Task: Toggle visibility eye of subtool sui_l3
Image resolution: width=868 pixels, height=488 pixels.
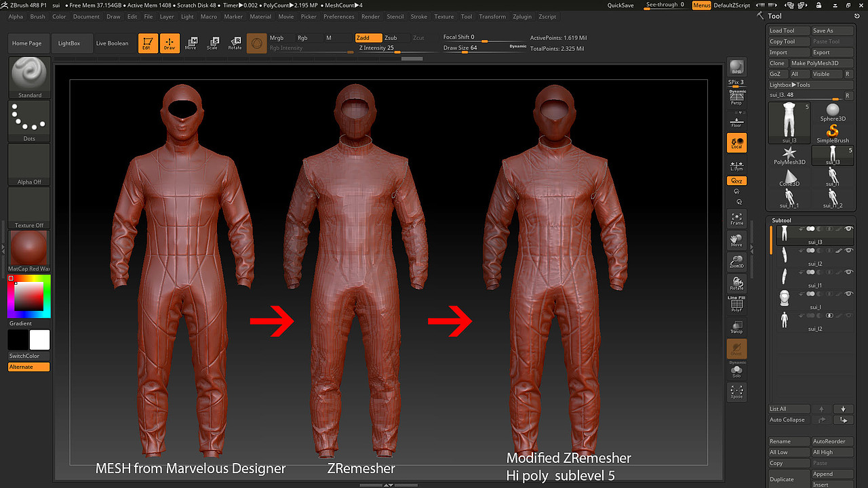Action: click(848, 229)
